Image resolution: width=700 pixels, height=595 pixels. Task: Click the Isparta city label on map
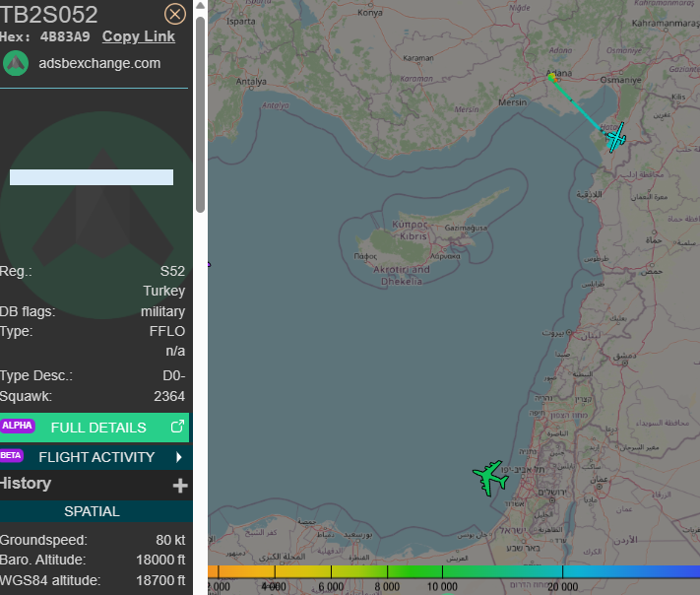[240, 22]
